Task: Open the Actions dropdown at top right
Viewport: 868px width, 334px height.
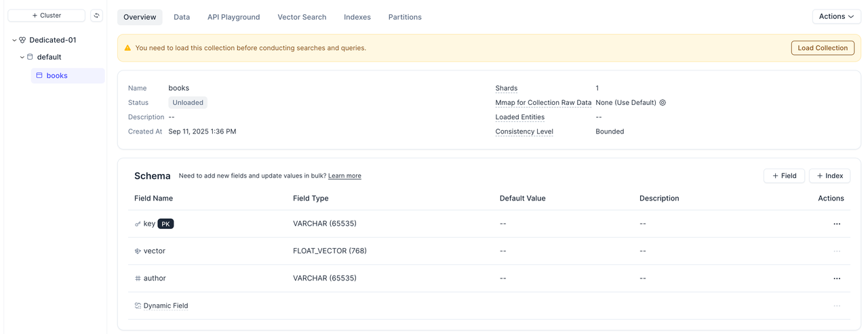Action: [x=836, y=16]
